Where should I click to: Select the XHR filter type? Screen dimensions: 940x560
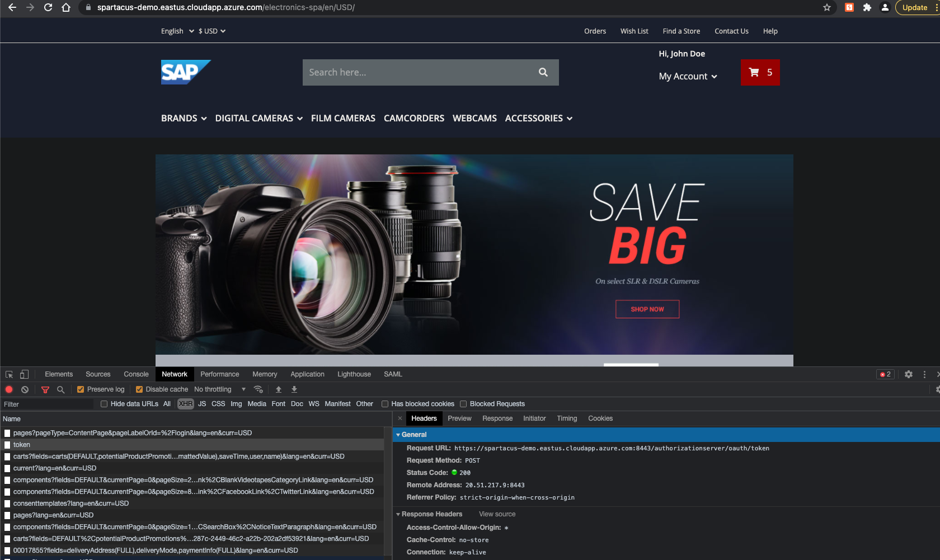click(186, 404)
